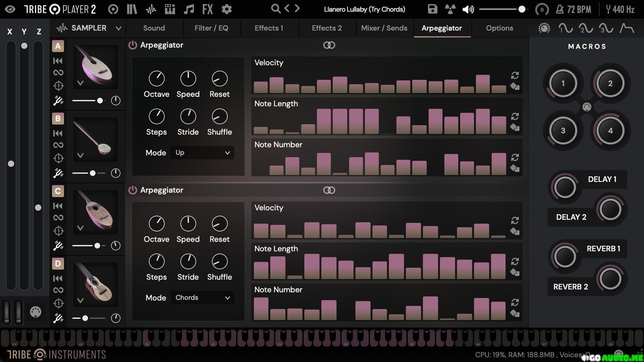Click the MIDI connector icon between the macros
Viewport: 644px width, 362px height.
pyautogui.click(x=587, y=107)
